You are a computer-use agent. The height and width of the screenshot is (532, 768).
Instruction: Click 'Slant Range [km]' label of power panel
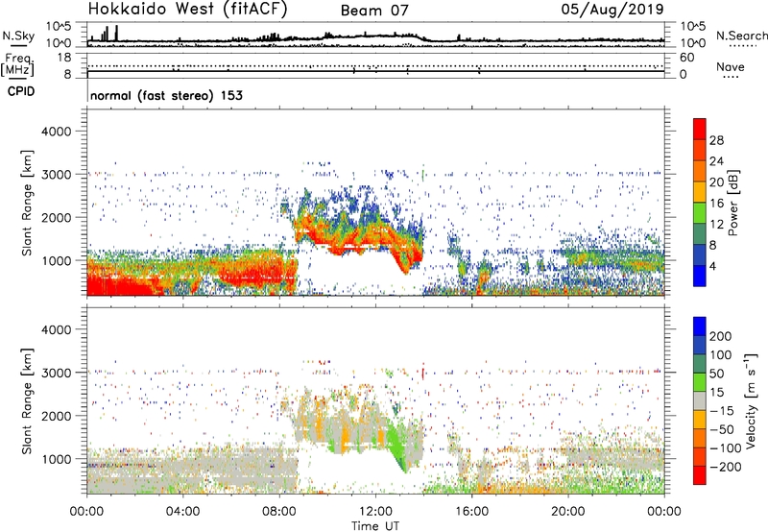pyautogui.click(x=27, y=203)
